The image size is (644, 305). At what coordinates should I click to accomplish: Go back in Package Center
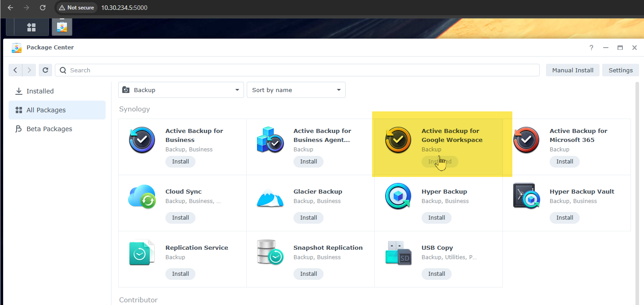point(15,70)
